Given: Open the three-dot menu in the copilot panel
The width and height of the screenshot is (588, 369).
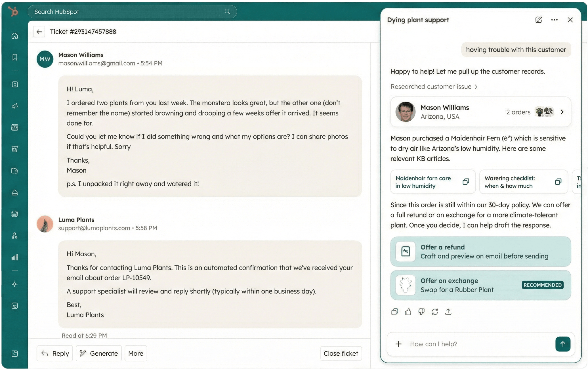Looking at the screenshot, I should (554, 20).
